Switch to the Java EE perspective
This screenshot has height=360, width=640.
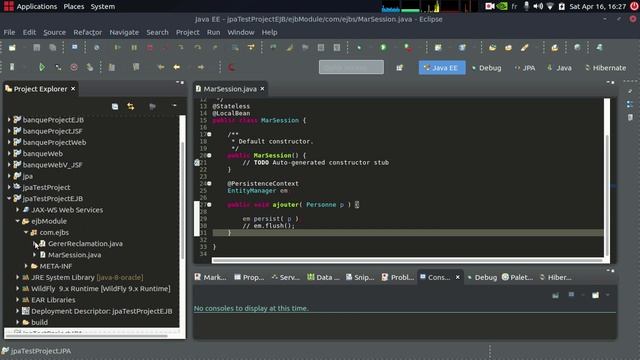442,68
